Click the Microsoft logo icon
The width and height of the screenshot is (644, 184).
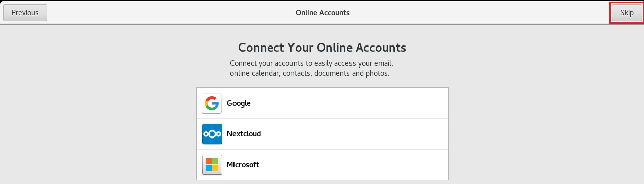click(212, 165)
